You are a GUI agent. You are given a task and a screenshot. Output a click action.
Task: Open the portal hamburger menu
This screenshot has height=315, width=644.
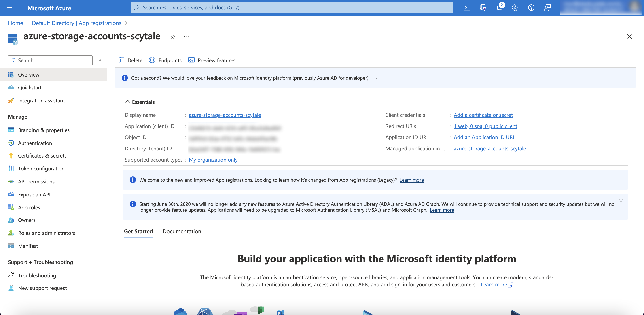(9, 8)
